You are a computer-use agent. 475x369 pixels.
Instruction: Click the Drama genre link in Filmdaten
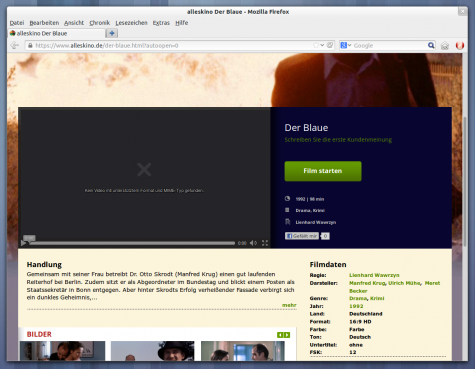pyautogui.click(x=358, y=298)
